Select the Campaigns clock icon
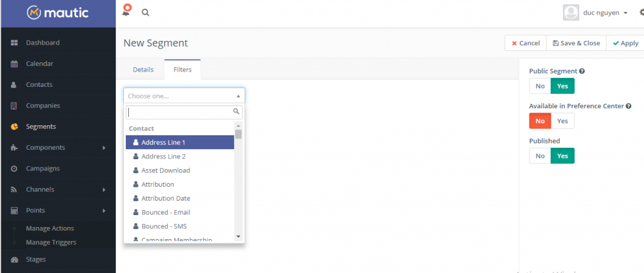This screenshot has width=644, height=273. 14,169
